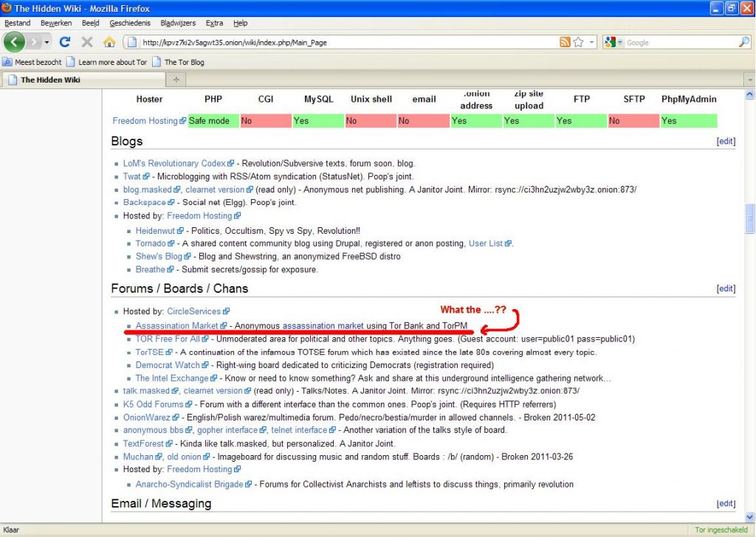This screenshot has width=756, height=537.
Task: Open the back/forward history dropdown arrow
Action: (47, 42)
